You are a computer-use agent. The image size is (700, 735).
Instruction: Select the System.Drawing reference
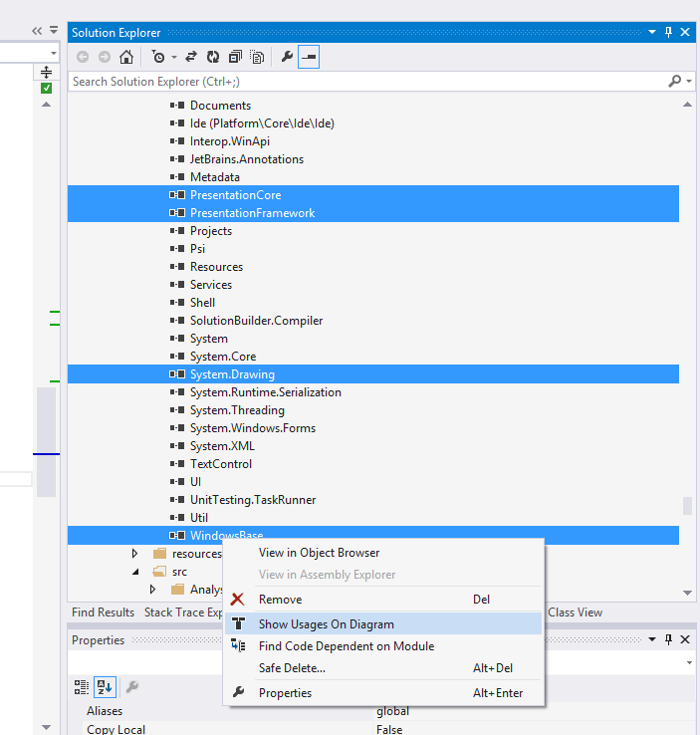373,374
